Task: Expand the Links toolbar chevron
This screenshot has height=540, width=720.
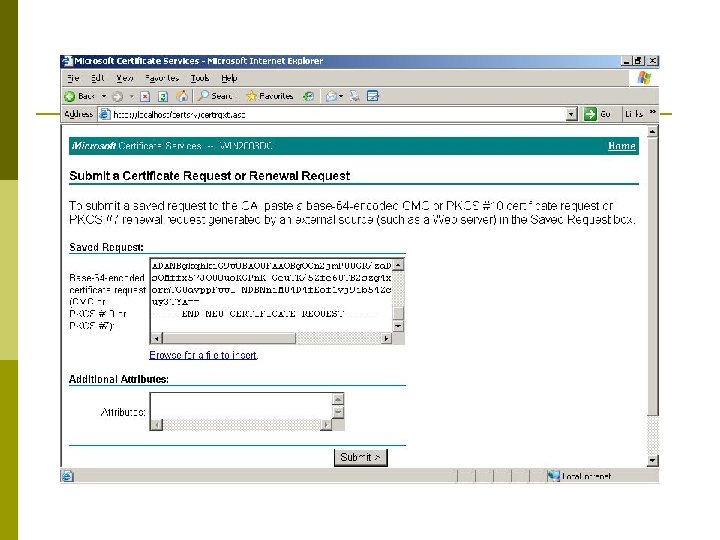Action: point(652,112)
